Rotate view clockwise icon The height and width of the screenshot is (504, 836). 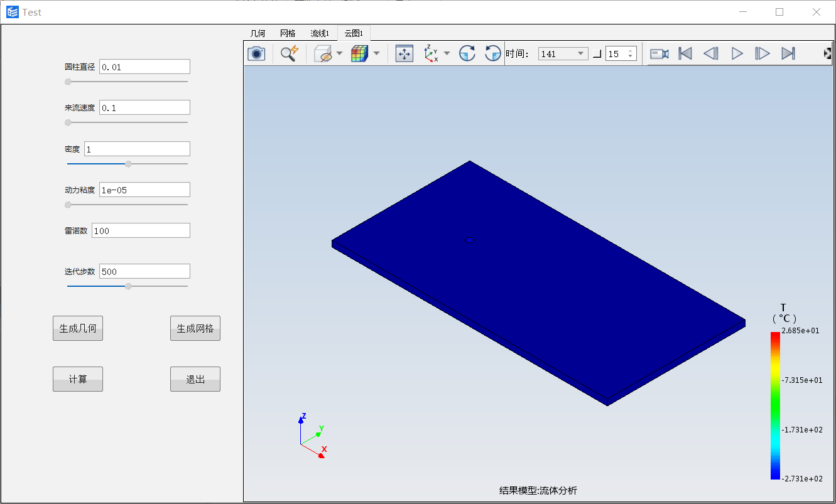tap(467, 54)
